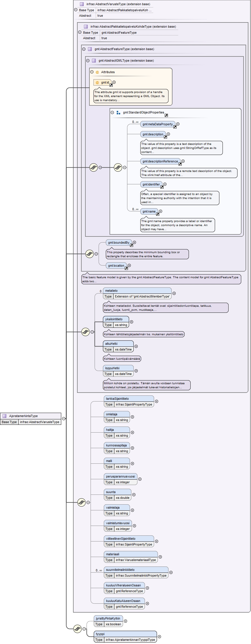Select AjoratamerkintaType complex type icon
251x644 pixels.
point(5,416)
